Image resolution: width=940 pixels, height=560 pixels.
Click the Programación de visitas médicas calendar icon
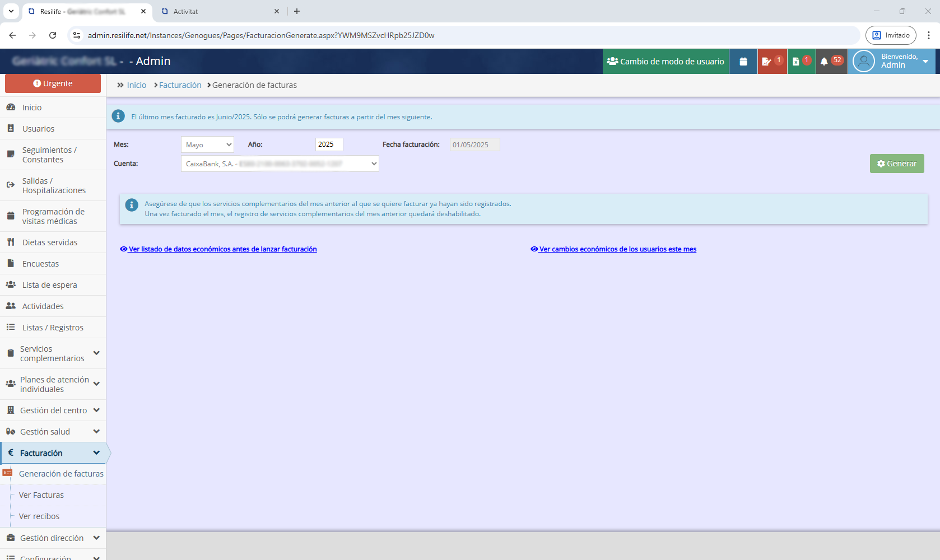coord(11,216)
